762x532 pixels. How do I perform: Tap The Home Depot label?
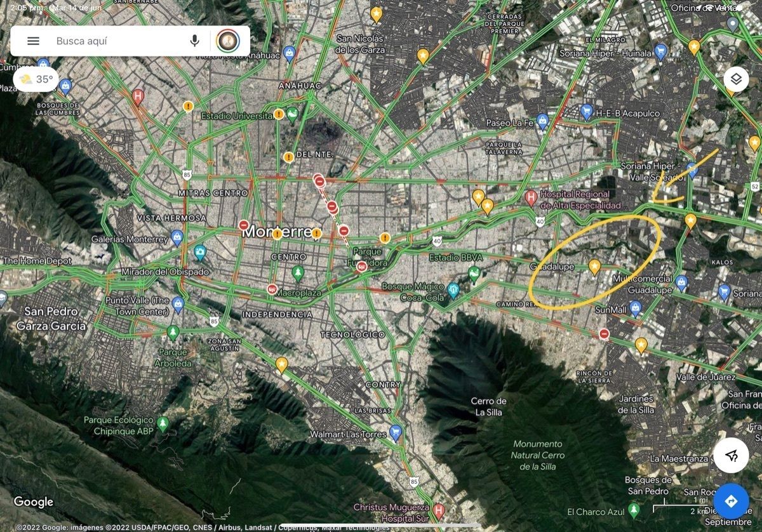37,261
